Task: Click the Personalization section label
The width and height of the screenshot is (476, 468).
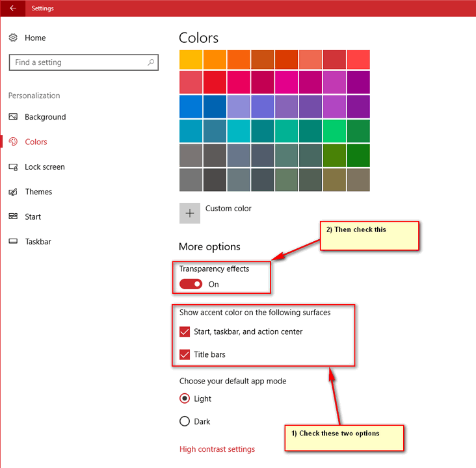Action: point(34,96)
